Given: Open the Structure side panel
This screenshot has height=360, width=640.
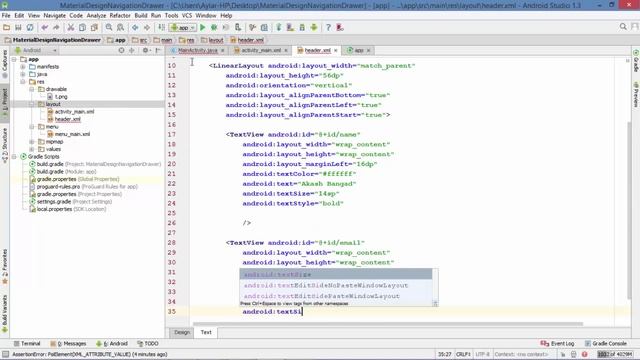Looking at the screenshot, I should pos(5,145).
